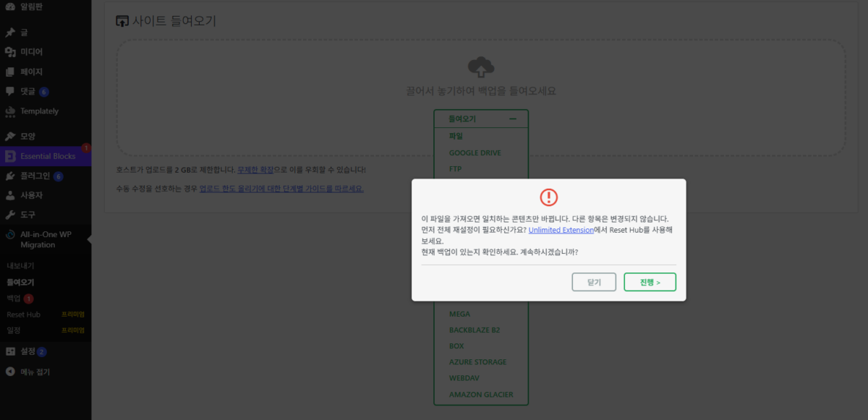868x420 pixels.
Task: Choose WEBDAV as import source
Action: click(464, 377)
